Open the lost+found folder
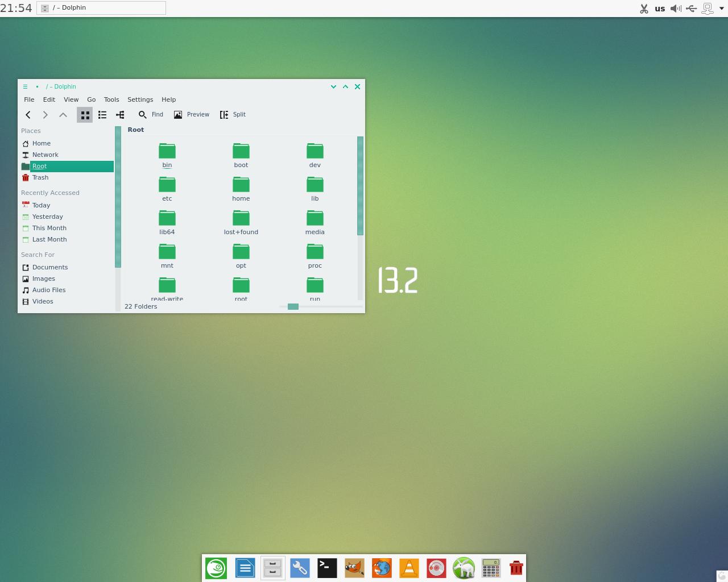 [241, 222]
